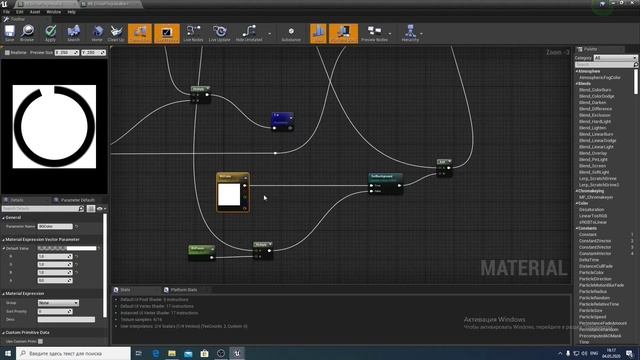Viewport: 640px width, 360px height.
Task: Switch to the Stats tab
Action: [125, 290]
